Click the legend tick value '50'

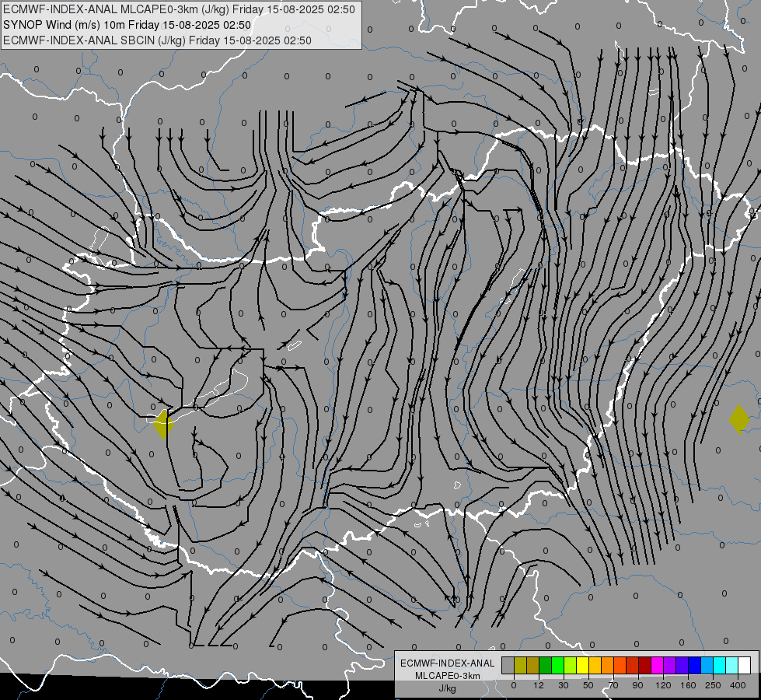pyautogui.click(x=588, y=685)
